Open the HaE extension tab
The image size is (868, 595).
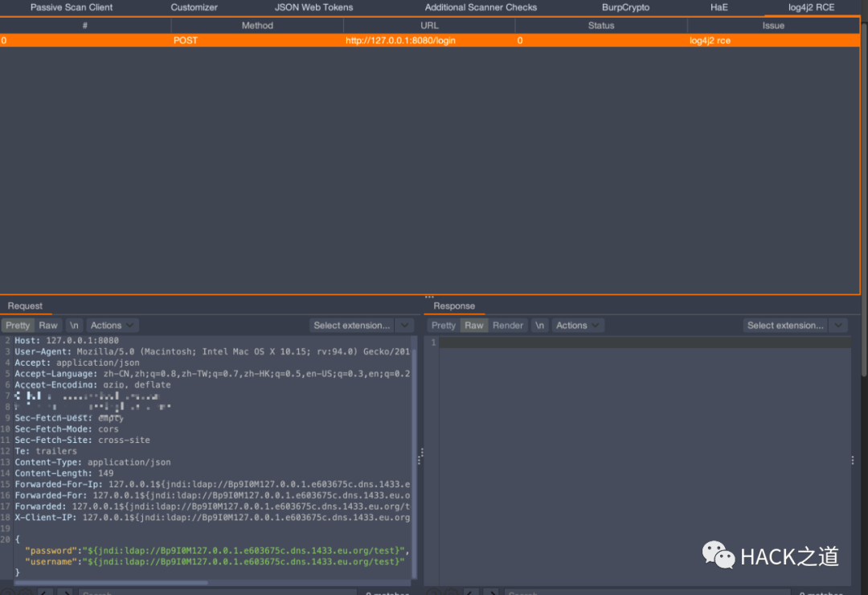pyautogui.click(x=719, y=7)
